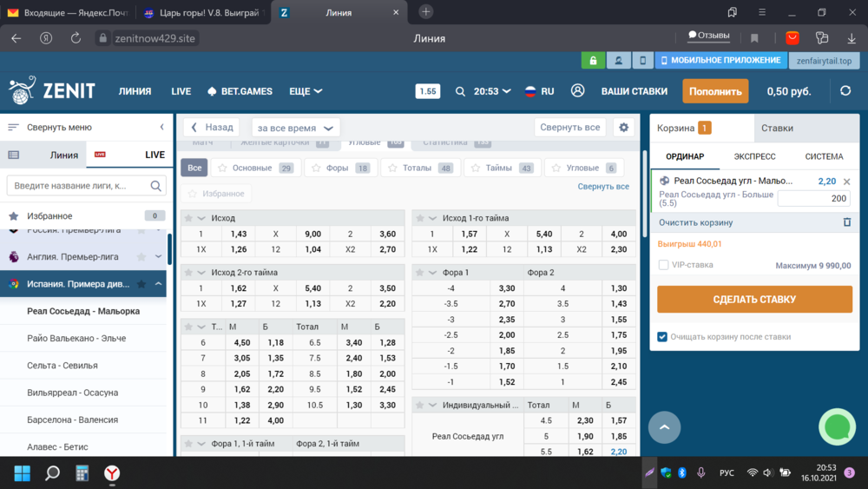
Task: Click the markets panel scrollbar
Action: coord(644,194)
